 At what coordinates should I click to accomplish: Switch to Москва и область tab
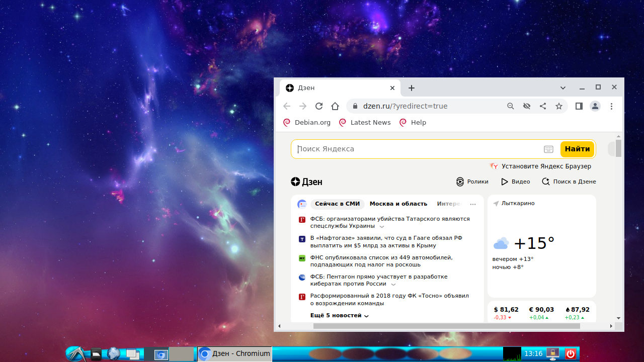point(398,204)
